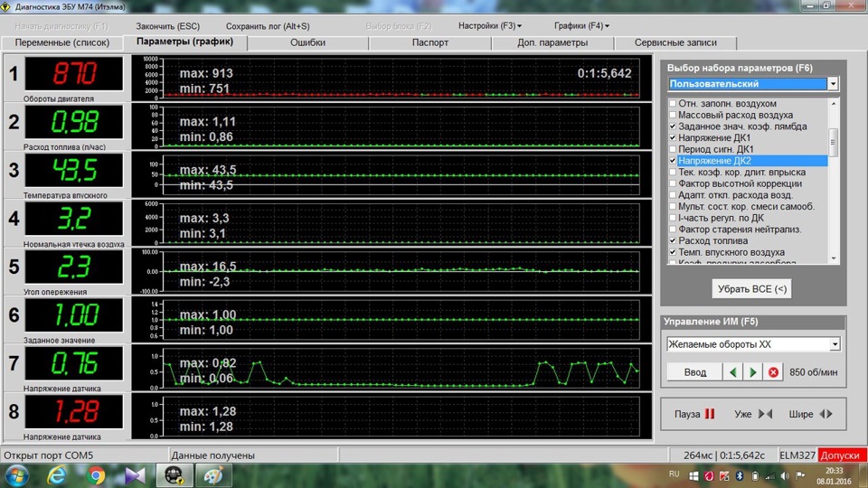Uncheck Заданное знач. коэф. лямбда
Image resolution: width=868 pixels, height=488 pixels.
coord(673,127)
